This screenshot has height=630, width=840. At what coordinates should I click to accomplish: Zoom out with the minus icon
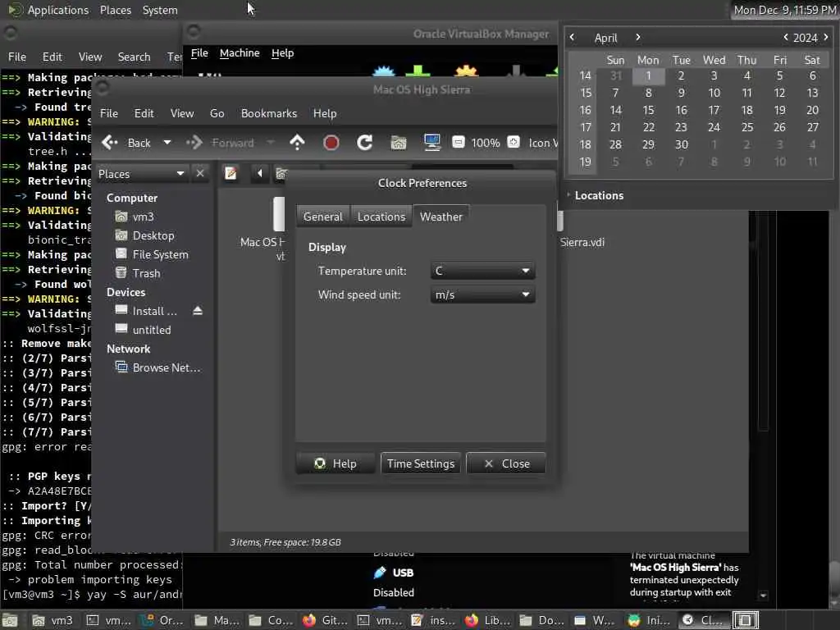pyautogui.click(x=459, y=143)
